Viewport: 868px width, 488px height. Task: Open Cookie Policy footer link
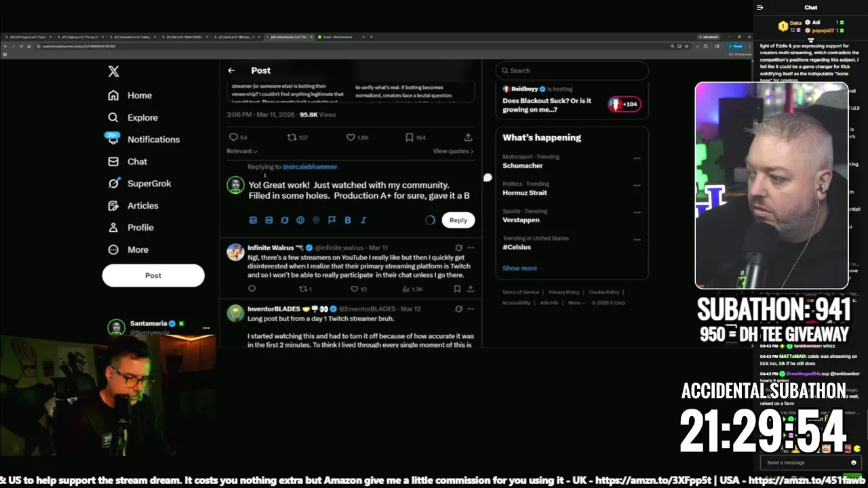(x=604, y=292)
